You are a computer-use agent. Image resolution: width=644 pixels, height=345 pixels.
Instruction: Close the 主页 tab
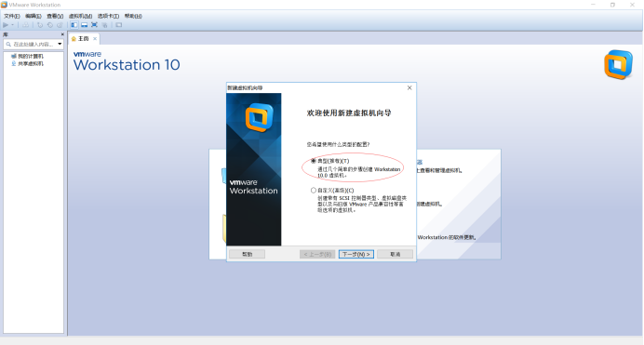pos(95,38)
